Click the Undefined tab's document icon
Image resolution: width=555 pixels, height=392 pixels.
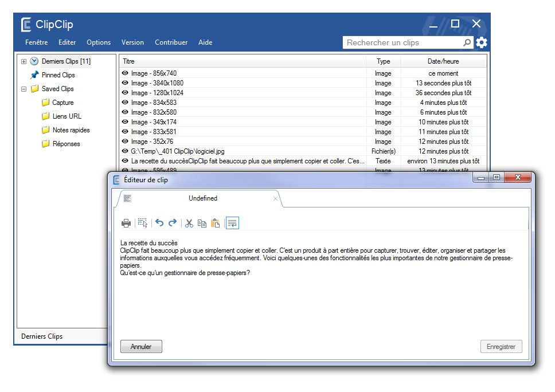pos(127,198)
